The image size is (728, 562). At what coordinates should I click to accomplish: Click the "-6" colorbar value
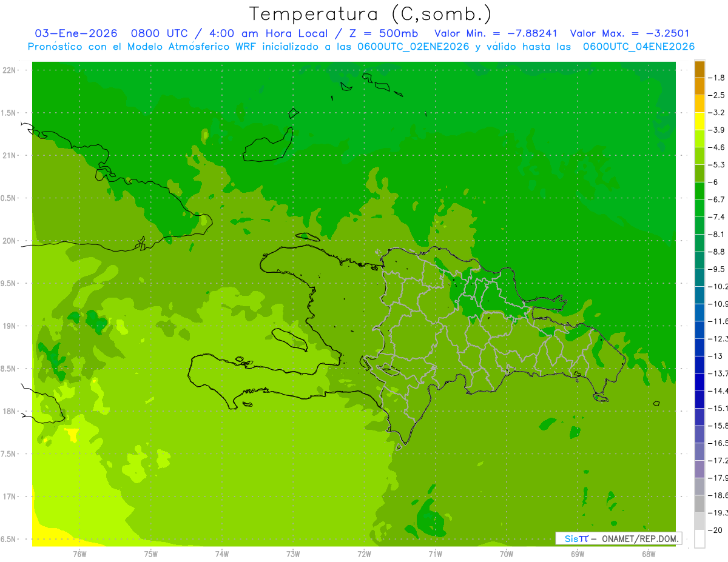715,182
